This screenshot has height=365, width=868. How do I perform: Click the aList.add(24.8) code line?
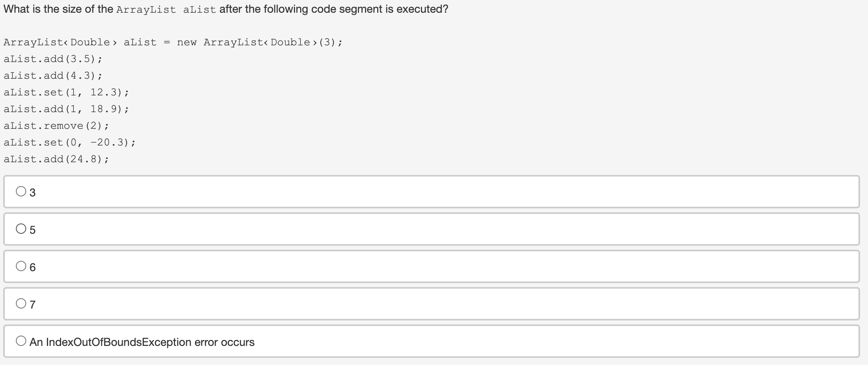point(56,159)
